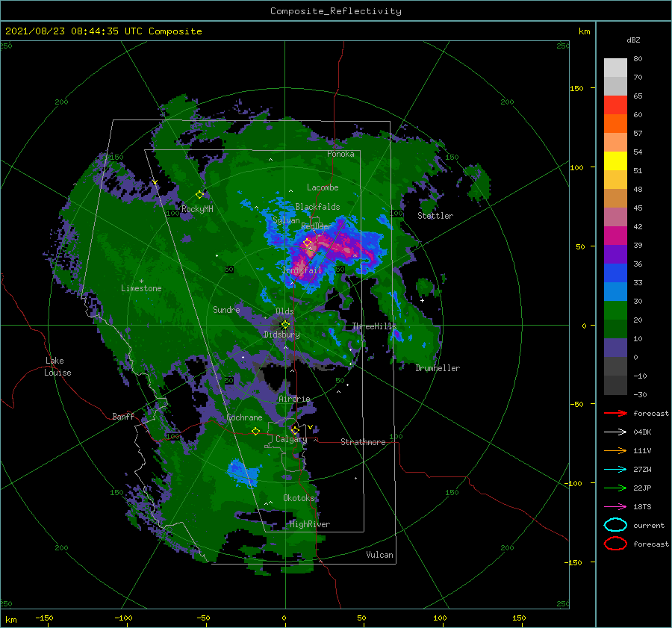This screenshot has height=628, width=672.
Task: Click the dBZ legend heading
Action: click(x=633, y=40)
